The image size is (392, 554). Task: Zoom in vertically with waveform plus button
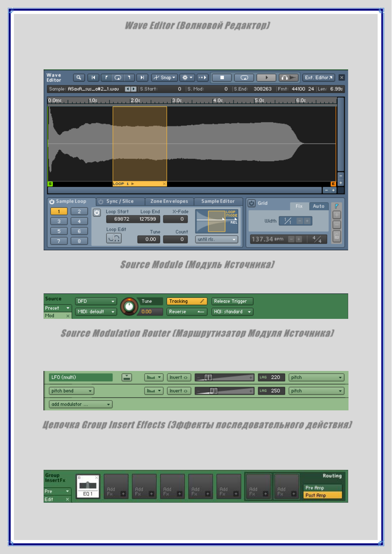(341, 183)
